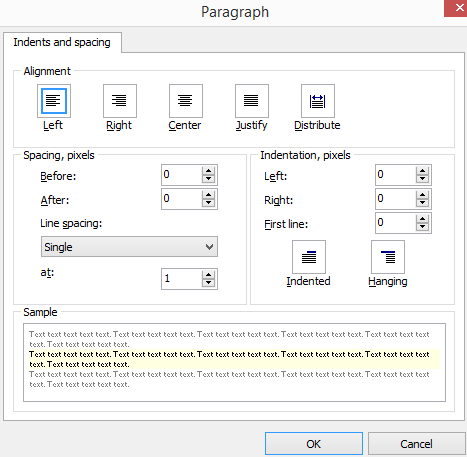The width and height of the screenshot is (467, 457).
Task: Increase Spacing Before value
Action: [x=208, y=171]
